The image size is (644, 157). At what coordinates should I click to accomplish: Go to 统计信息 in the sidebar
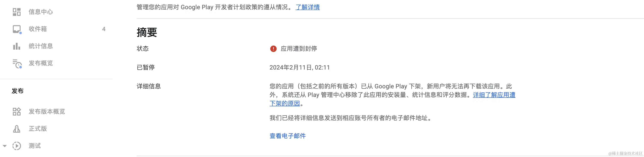point(40,46)
